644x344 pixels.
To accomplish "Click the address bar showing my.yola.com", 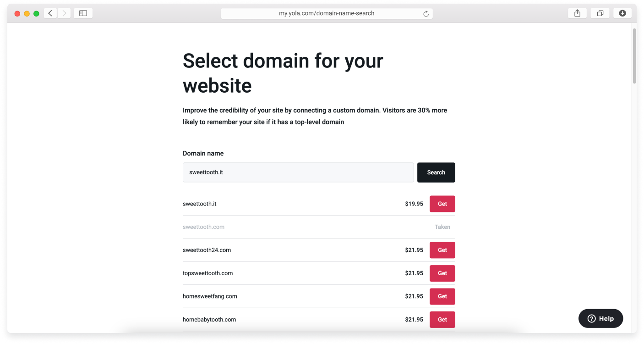I will 327,13.
